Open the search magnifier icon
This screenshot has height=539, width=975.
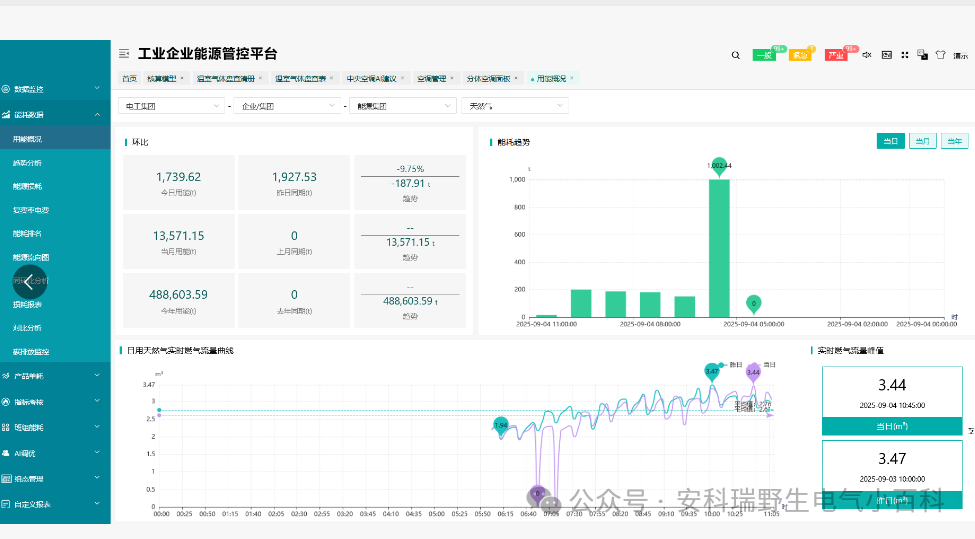(736, 55)
